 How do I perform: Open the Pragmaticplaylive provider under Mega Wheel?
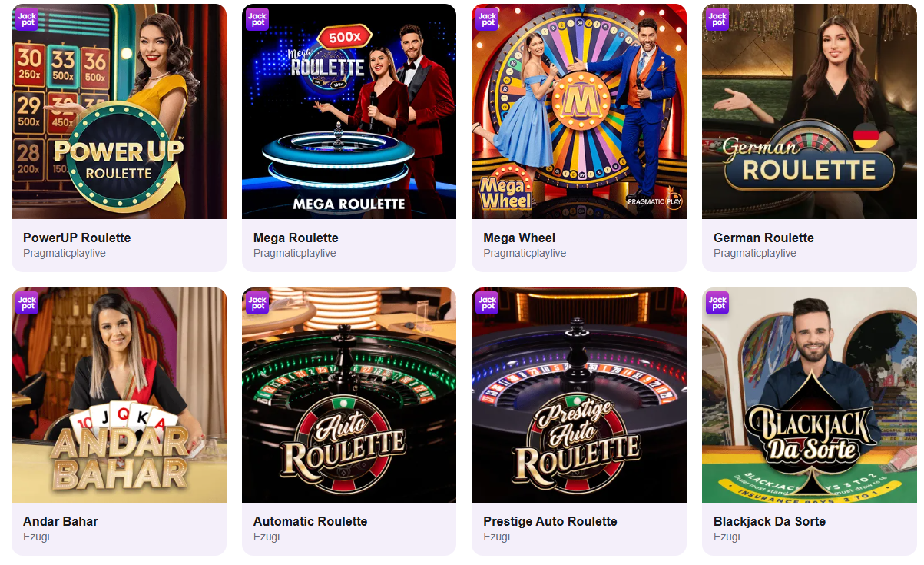(525, 252)
